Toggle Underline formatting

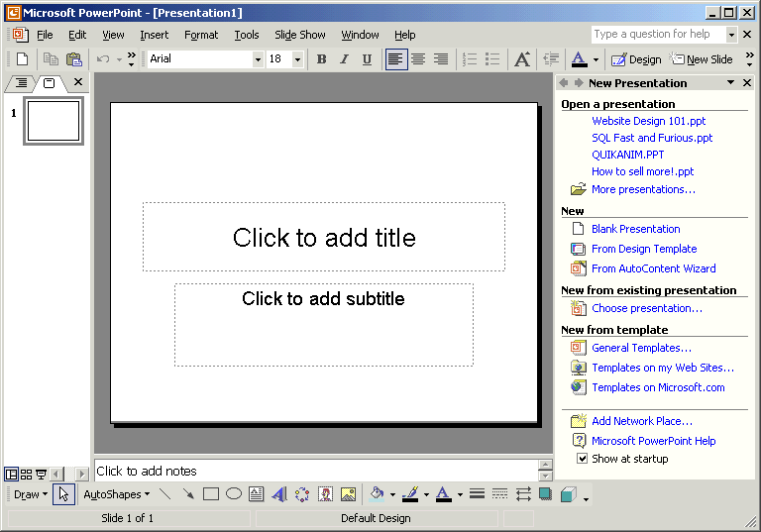tap(367, 59)
